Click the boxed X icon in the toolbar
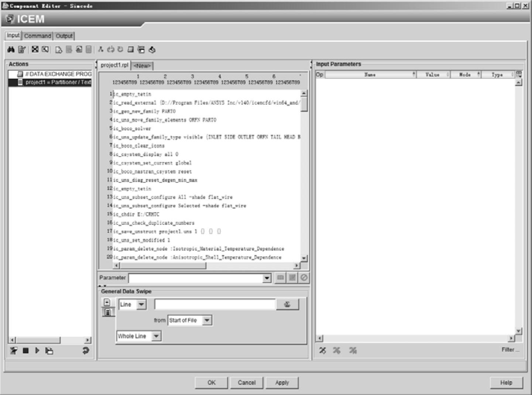Viewport: 532px width, 395px height. click(x=35, y=49)
